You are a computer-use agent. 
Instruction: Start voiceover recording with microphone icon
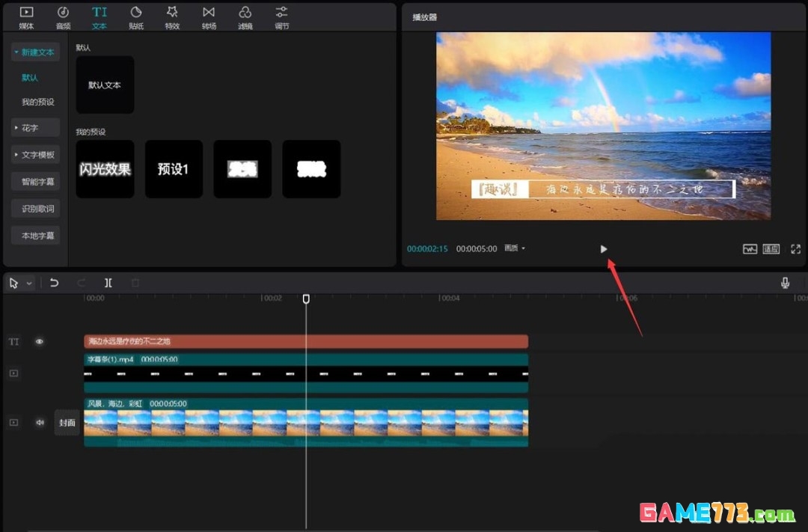point(785,283)
